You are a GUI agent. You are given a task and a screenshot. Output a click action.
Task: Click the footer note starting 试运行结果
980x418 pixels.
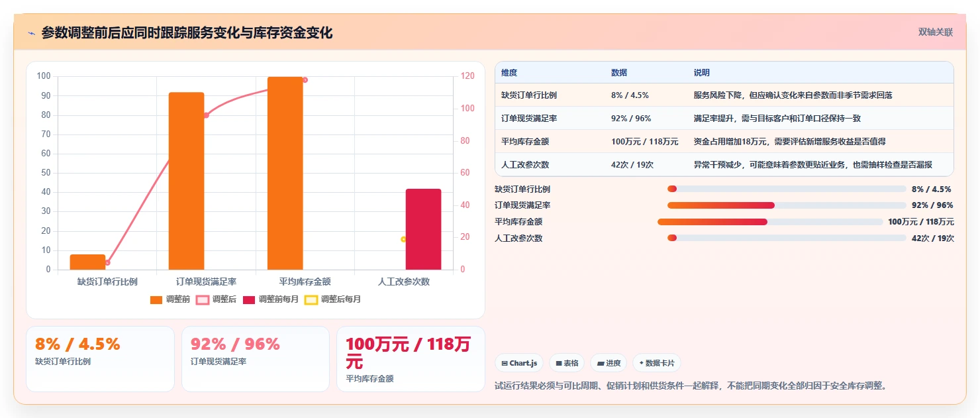coord(691,386)
